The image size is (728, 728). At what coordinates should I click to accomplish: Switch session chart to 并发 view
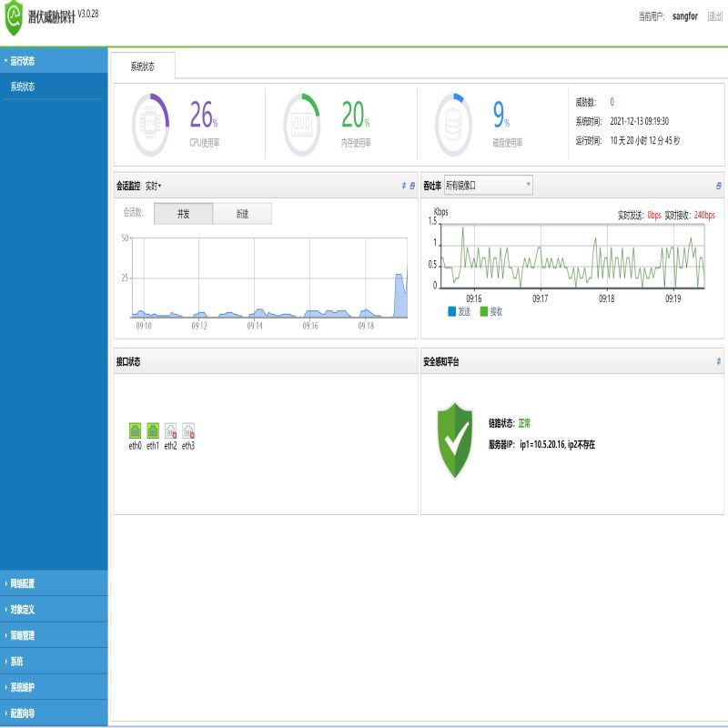[183, 214]
